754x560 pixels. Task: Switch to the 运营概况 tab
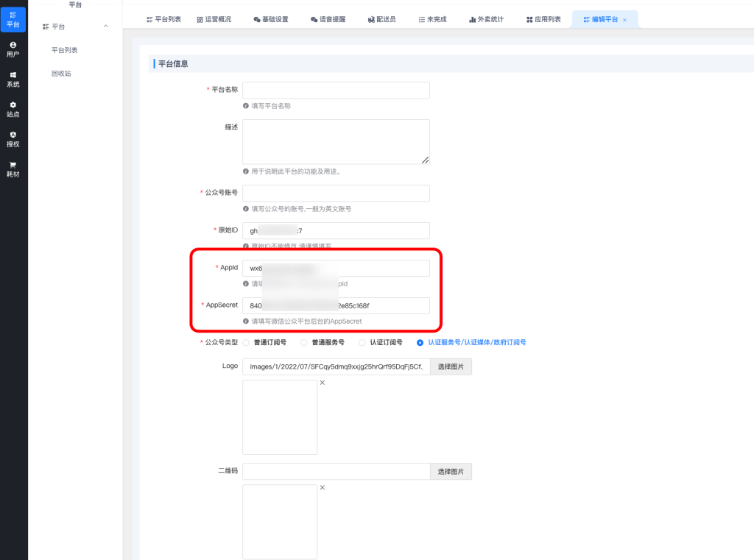click(214, 19)
